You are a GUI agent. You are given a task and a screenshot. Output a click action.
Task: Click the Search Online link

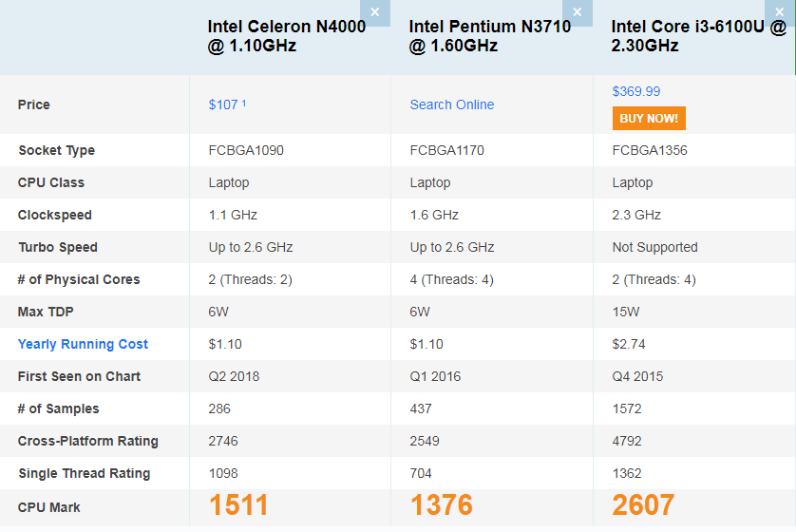tap(452, 104)
